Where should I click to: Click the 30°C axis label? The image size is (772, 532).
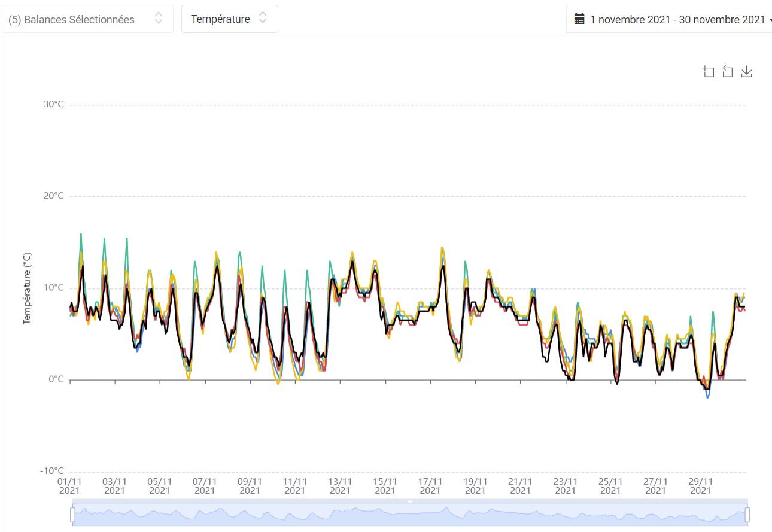[x=53, y=105]
